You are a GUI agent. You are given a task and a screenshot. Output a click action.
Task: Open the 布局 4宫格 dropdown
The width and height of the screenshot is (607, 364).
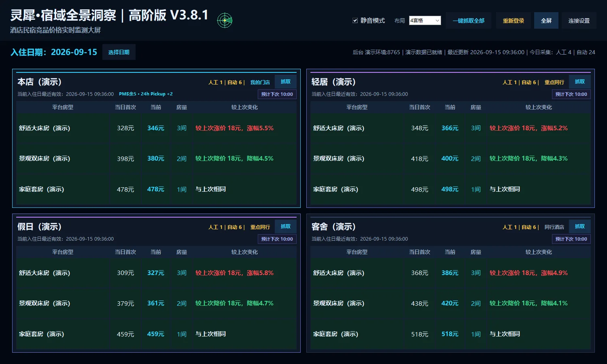click(x=425, y=20)
